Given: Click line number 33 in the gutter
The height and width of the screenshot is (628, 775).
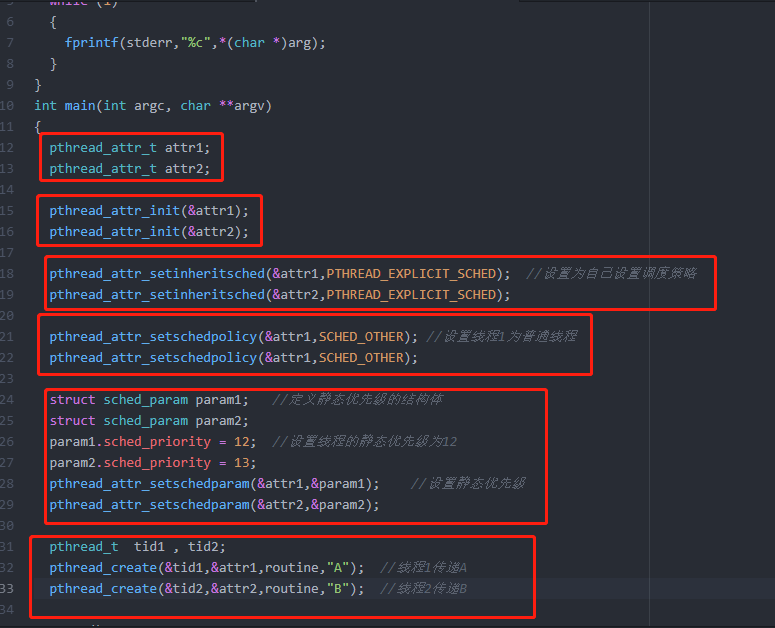Looking at the screenshot, I should [7, 589].
